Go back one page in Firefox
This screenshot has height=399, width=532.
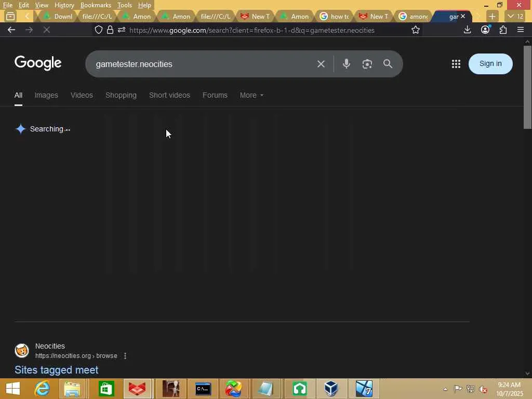click(x=11, y=30)
